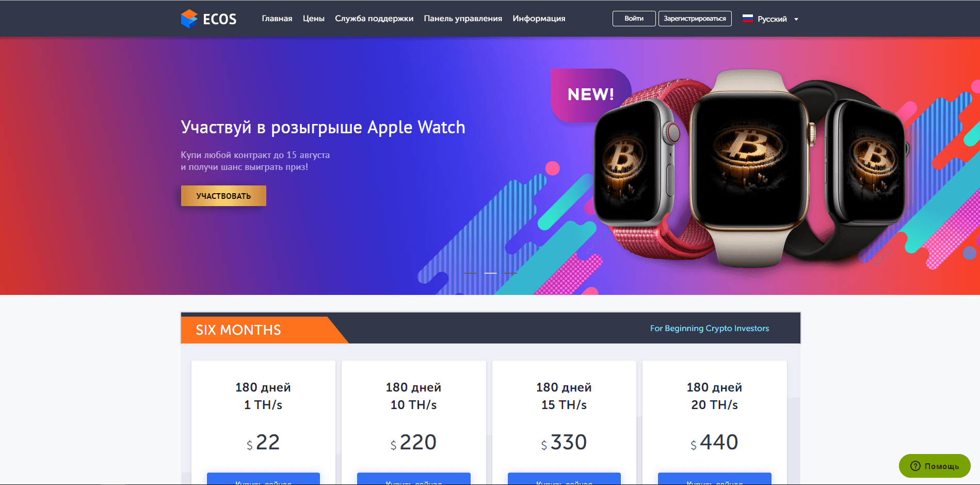980x485 pixels.
Task: Open the Главная menu item
Action: [277, 19]
